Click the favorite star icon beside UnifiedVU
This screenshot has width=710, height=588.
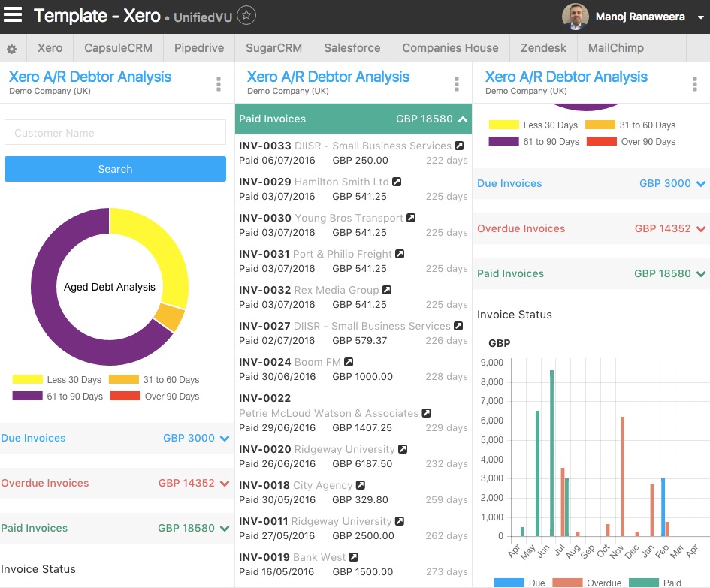246,15
